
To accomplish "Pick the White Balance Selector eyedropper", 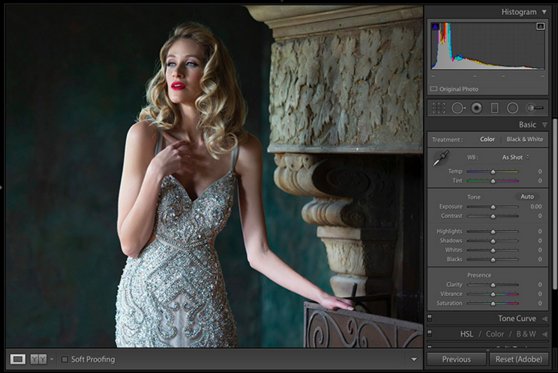I will (441, 158).
